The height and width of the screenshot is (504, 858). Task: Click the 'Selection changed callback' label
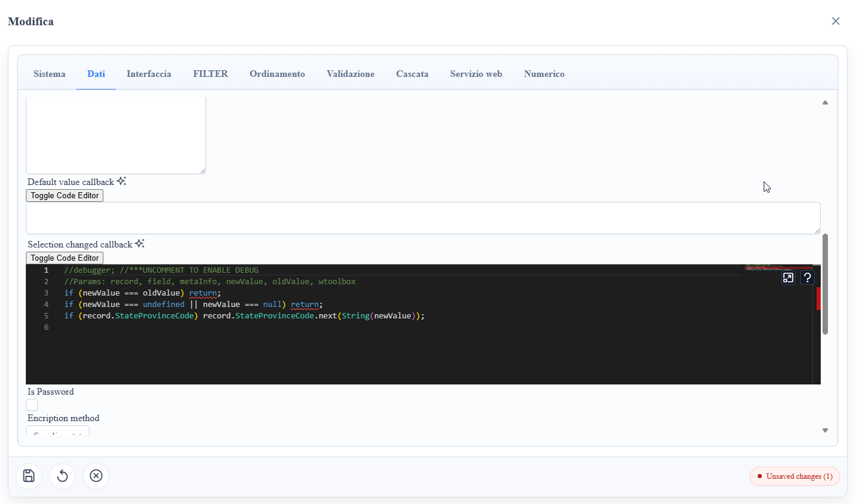79,244
